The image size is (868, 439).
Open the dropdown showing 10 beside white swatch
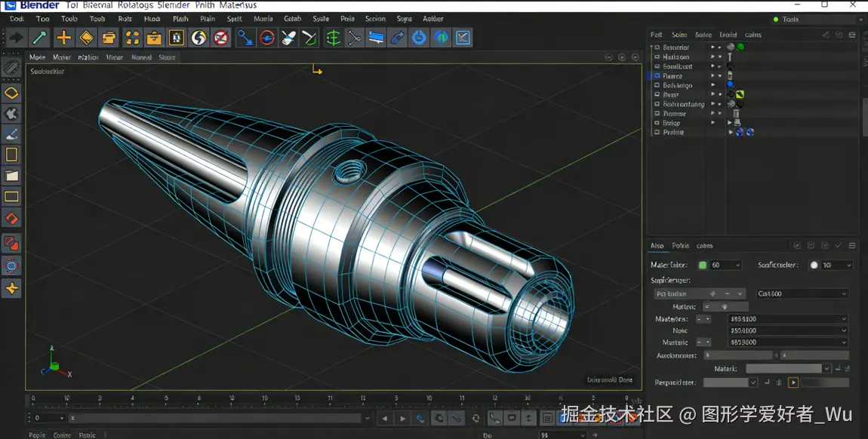pos(837,266)
